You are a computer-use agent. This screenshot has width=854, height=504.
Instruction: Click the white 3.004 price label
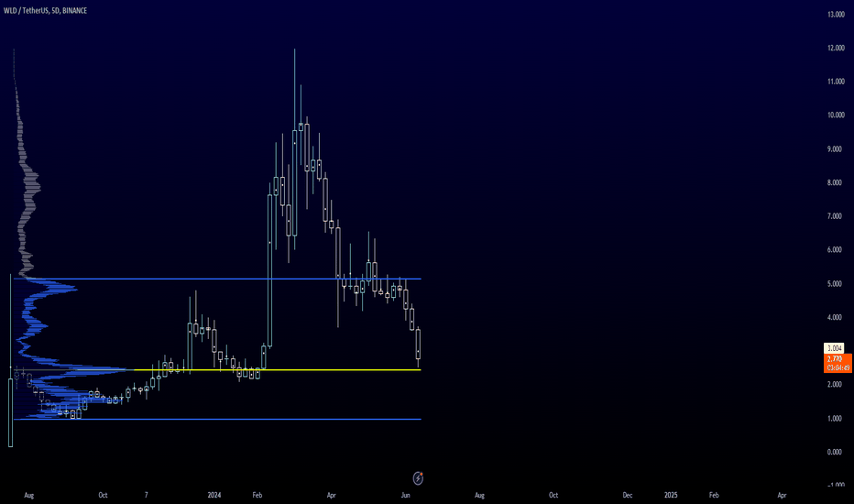coord(835,348)
